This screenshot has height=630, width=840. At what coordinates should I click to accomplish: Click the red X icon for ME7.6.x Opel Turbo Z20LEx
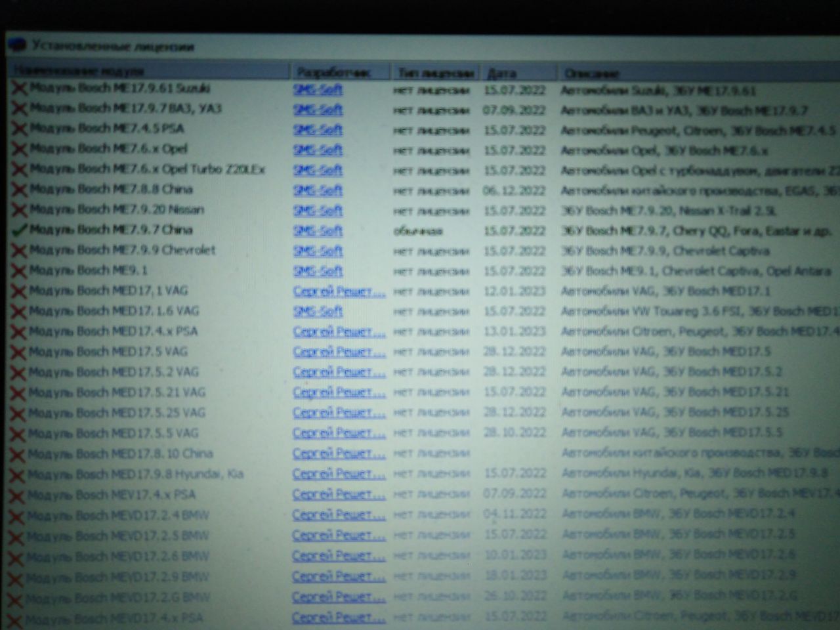[x=19, y=170]
